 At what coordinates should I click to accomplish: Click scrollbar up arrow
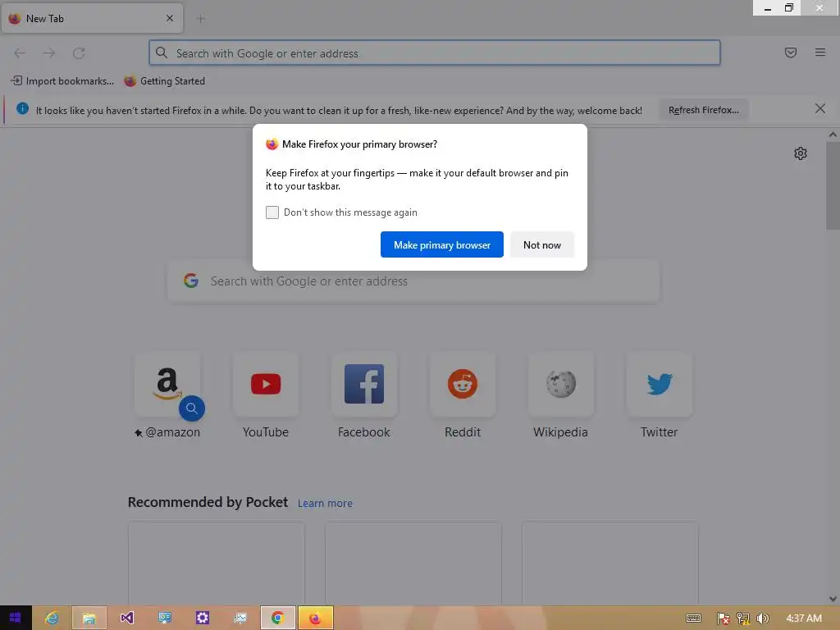click(833, 135)
